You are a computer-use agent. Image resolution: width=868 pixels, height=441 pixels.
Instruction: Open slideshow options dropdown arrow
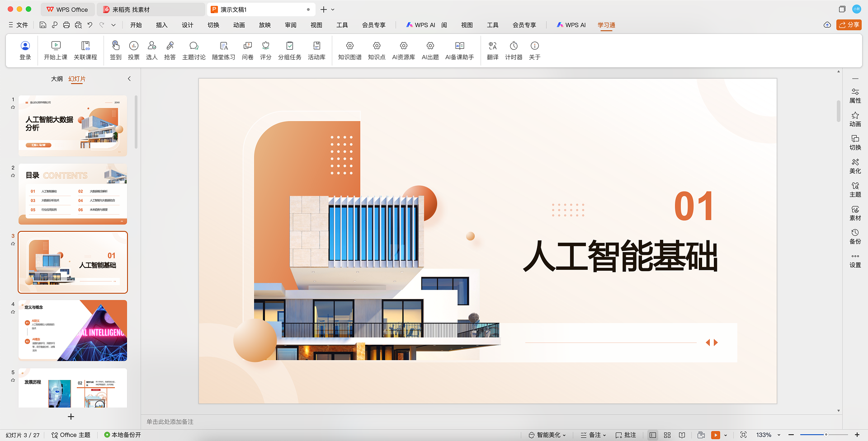click(726, 435)
